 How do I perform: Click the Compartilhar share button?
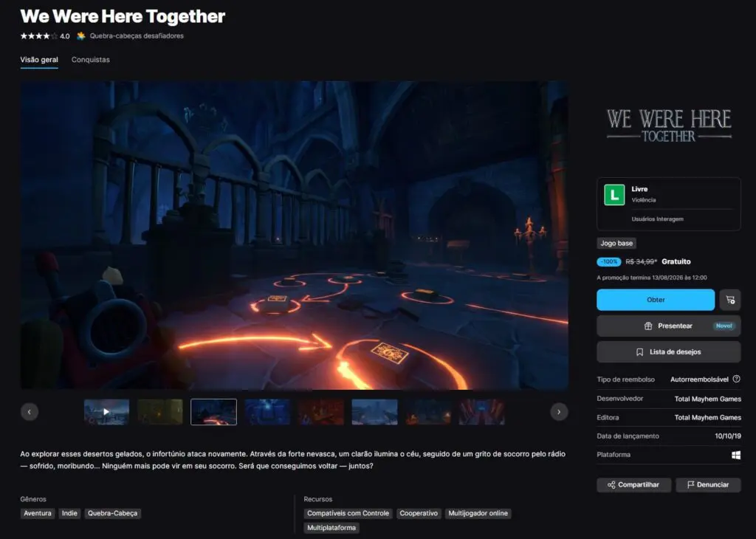[x=633, y=484]
